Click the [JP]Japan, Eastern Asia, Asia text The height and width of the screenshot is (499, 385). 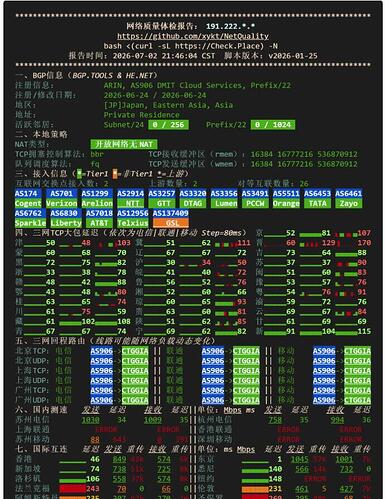[168, 105]
